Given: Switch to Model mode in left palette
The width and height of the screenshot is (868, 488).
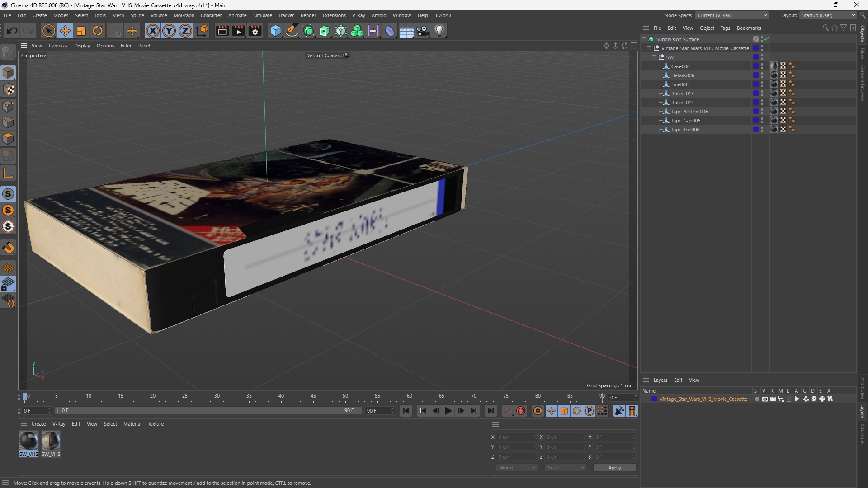Looking at the screenshot, I should tap(8, 73).
